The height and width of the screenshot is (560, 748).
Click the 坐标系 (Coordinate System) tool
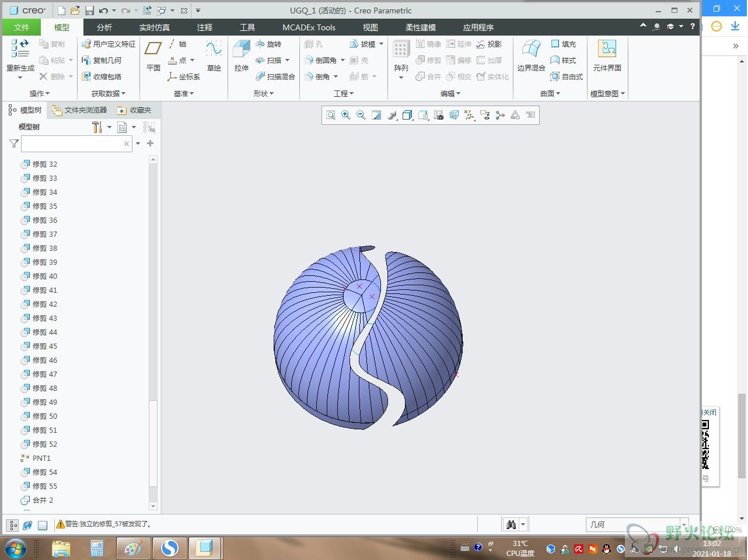tap(184, 76)
